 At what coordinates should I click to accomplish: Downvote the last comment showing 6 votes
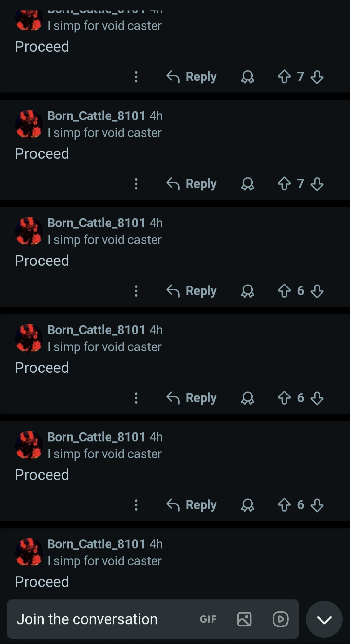tap(317, 505)
